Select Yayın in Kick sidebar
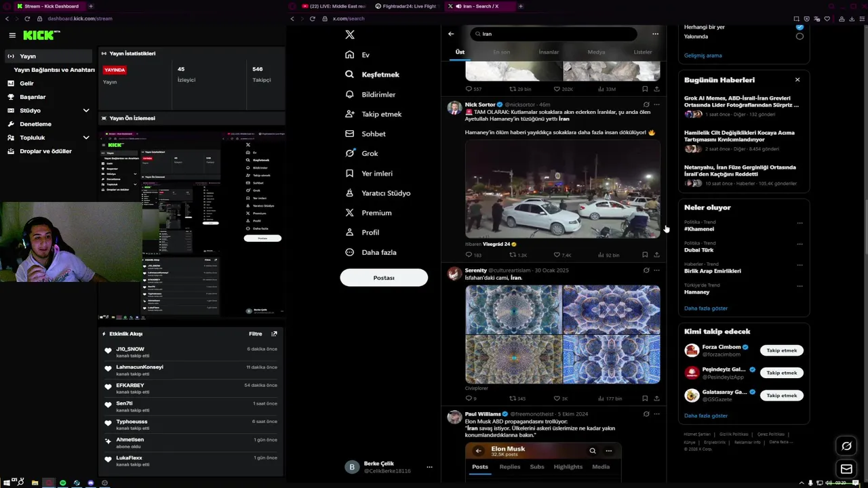The width and height of the screenshot is (868, 488). (x=47, y=56)
